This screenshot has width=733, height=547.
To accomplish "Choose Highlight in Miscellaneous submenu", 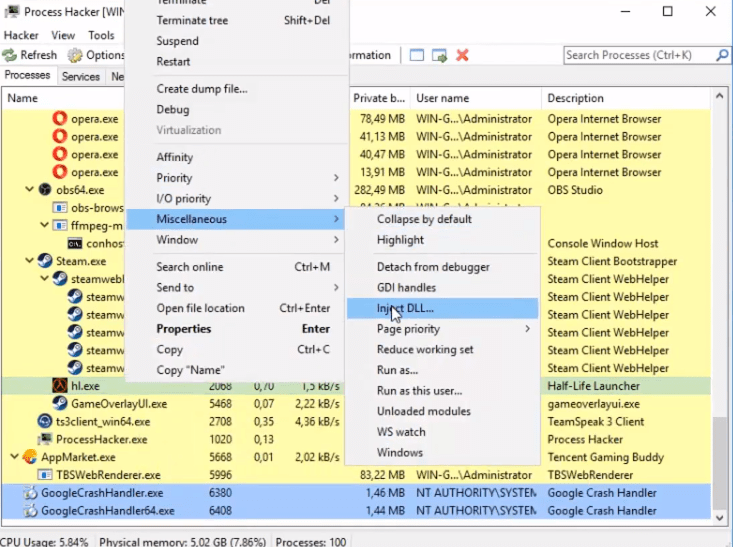I will click(442, 240).
